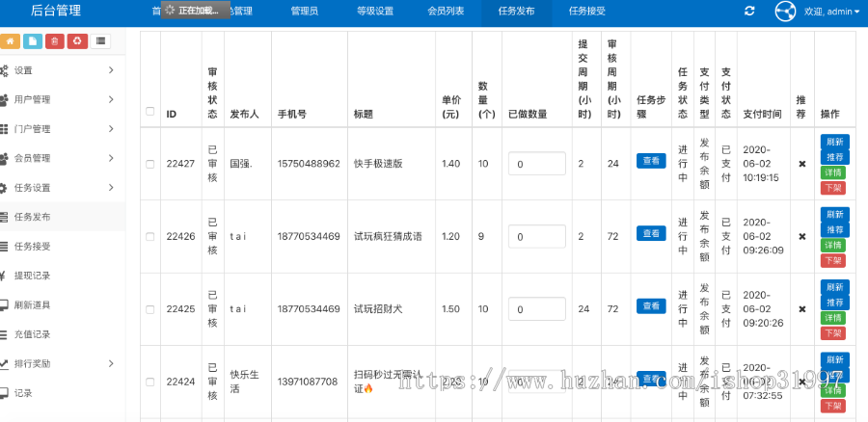Viewport: 868px width, 422px height.
Task: Click the 后台管理 brand title
Action: (x=56, y=11)
